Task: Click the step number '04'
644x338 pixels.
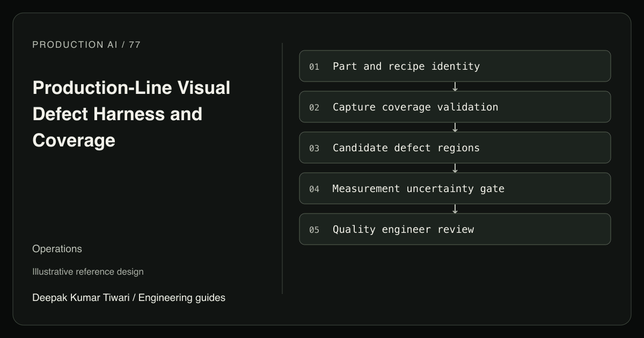Action: pyautogui.click(x=314, y=189)
